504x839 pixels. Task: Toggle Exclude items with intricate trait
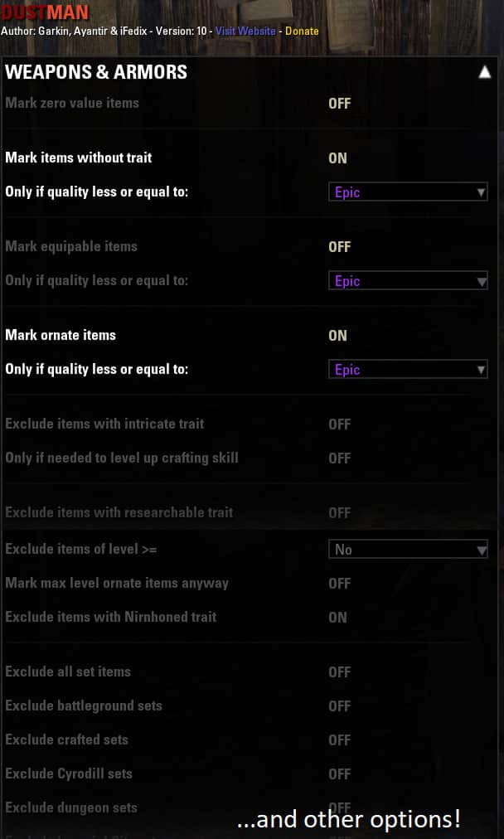pos(339,424)
